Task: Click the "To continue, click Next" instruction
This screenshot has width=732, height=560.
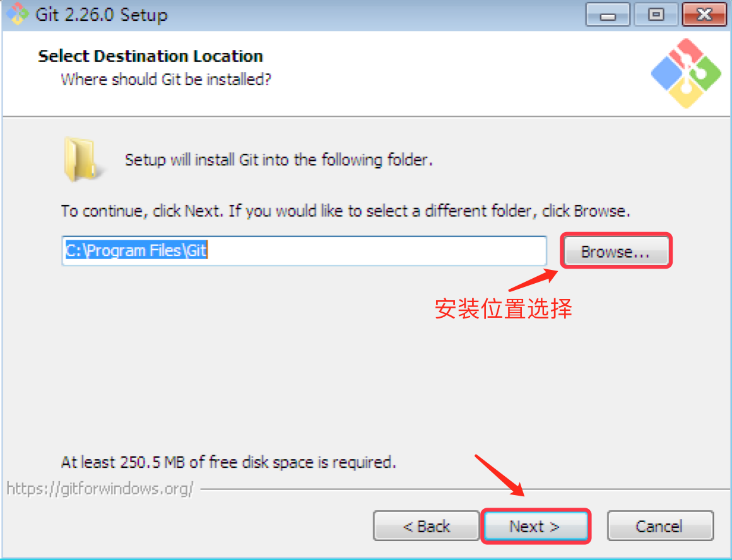Action: [345, 211]
